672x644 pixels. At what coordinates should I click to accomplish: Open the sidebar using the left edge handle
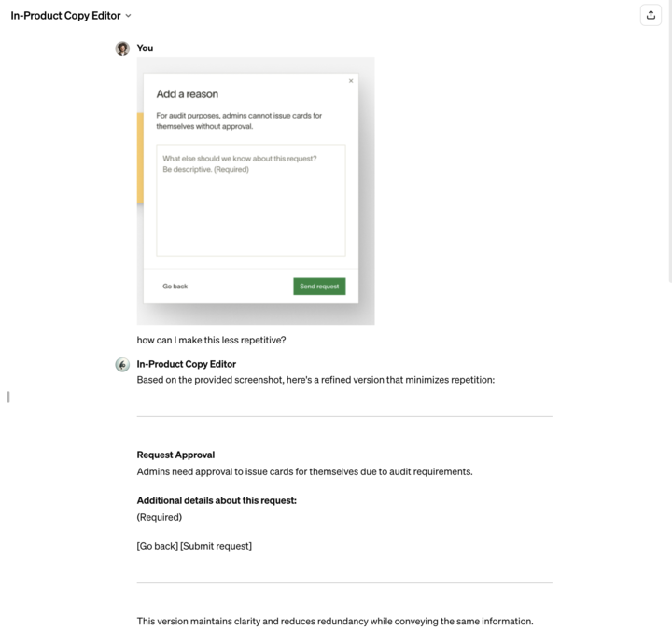click(8, 398)
